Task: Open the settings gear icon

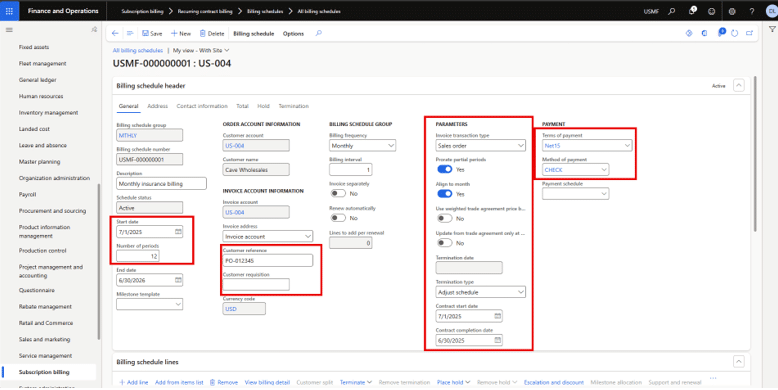Action: [x=732, y=11]
